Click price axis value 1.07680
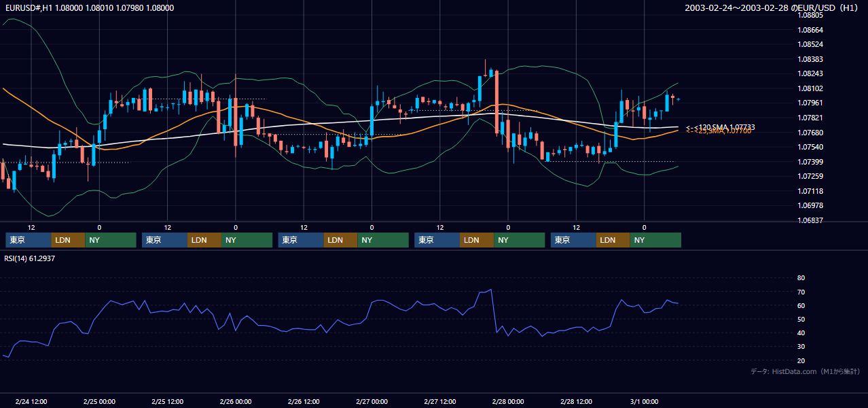 coord(809,132)
